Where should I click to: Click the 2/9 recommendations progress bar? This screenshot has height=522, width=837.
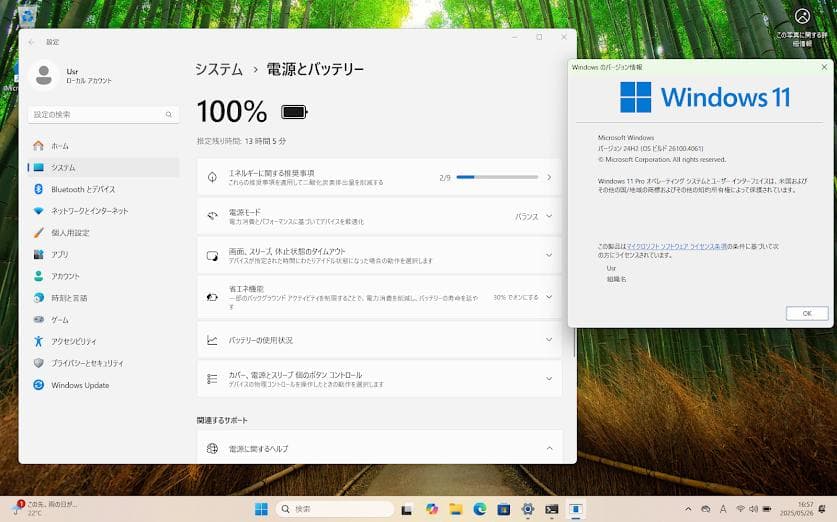pos(497,177)
